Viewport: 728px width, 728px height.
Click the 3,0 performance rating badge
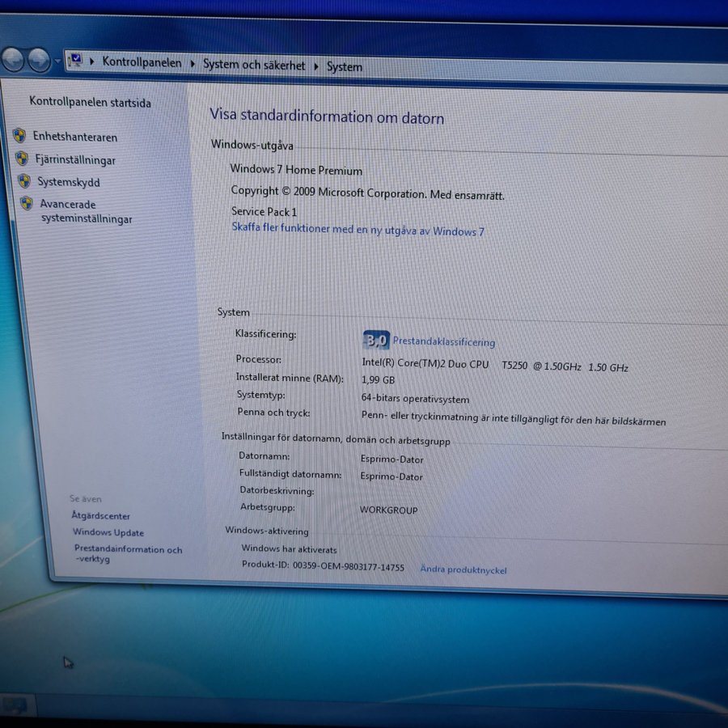coord(375,340)
